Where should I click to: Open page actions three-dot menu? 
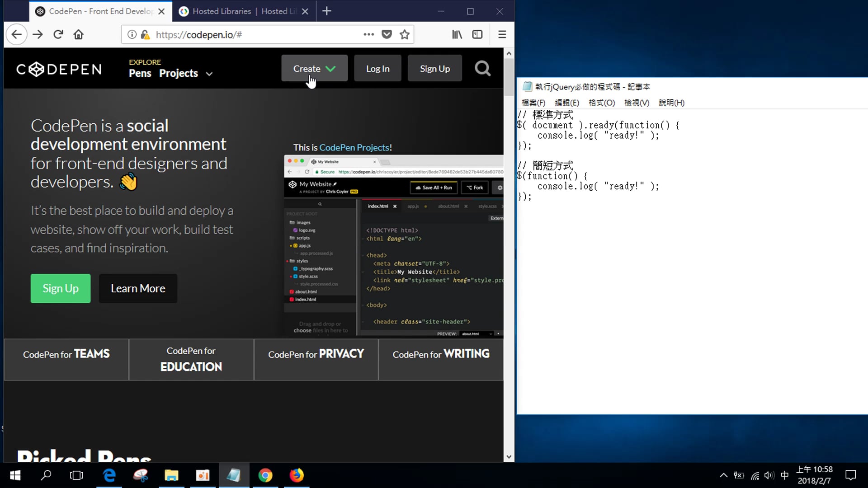[x=369, y=34]
